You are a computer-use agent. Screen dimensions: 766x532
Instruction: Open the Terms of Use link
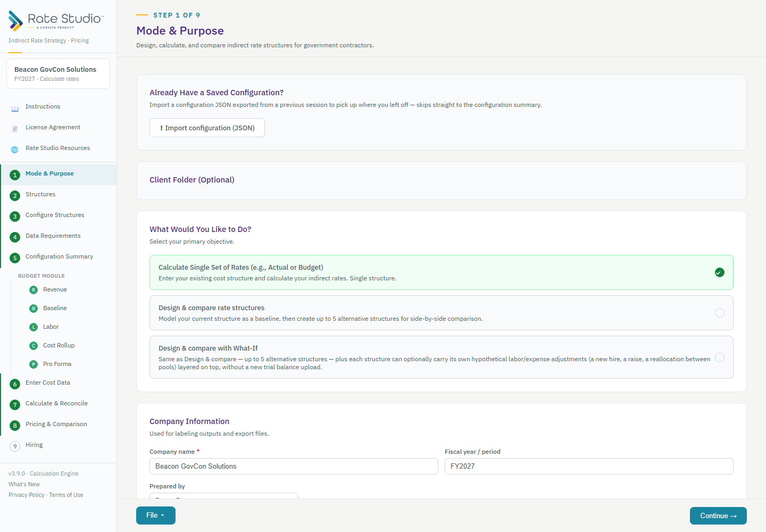[x=66, y=495]
